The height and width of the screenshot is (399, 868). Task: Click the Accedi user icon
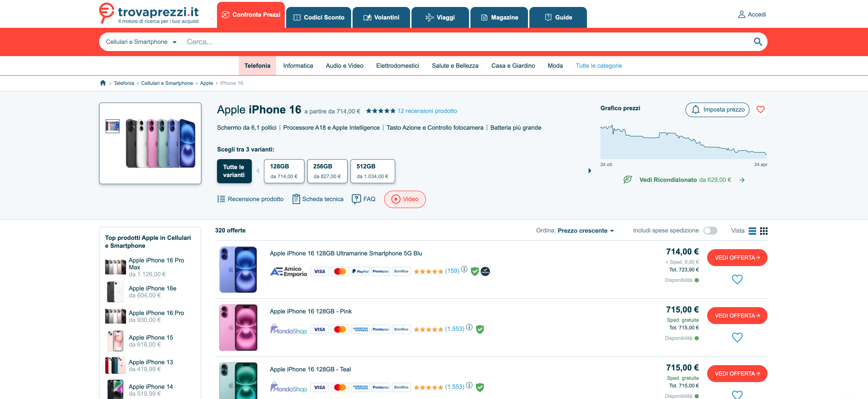coord(741,14)
